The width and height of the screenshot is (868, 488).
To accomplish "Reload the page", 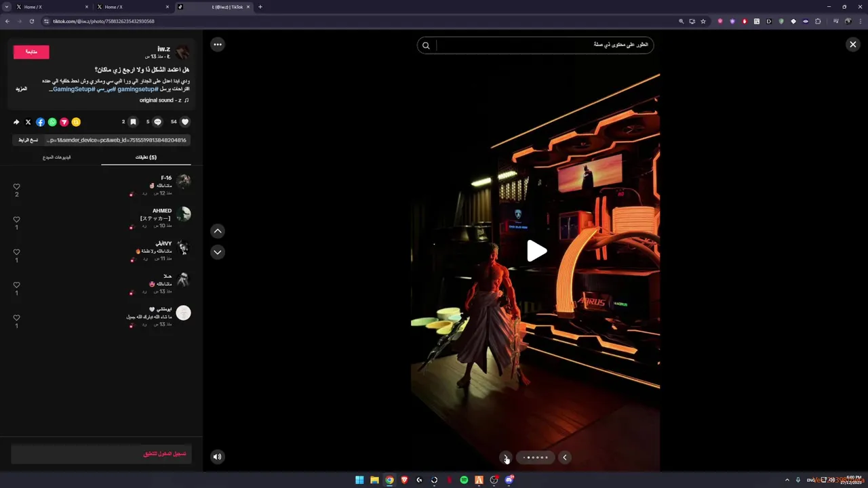I will 31,21.
